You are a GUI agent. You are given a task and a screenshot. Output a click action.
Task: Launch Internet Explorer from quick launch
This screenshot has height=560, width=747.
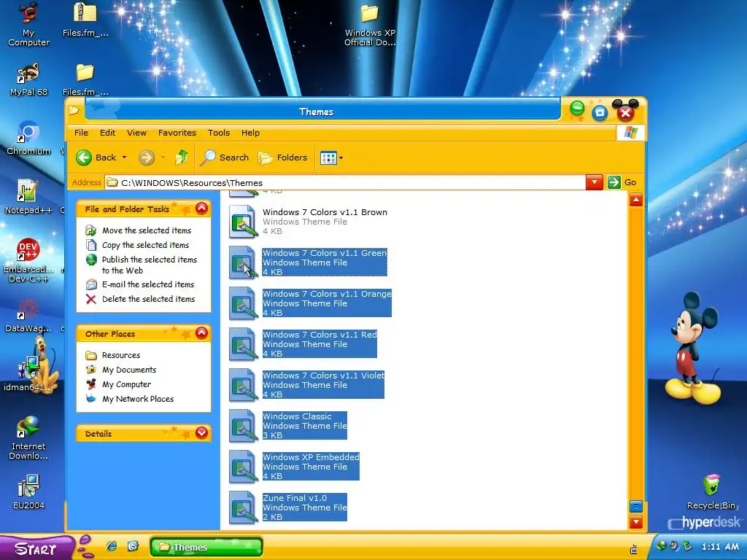tap(112, 546)
